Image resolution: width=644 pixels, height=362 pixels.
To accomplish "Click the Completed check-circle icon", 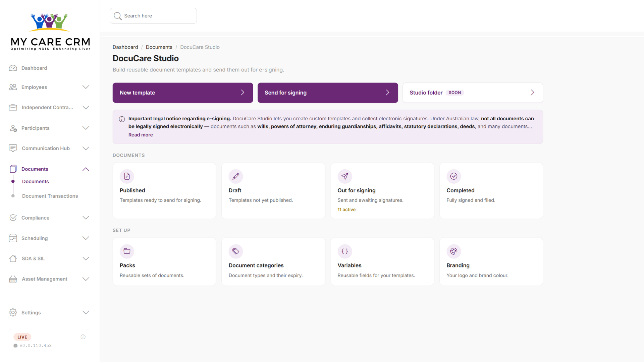I will [454, 176].
